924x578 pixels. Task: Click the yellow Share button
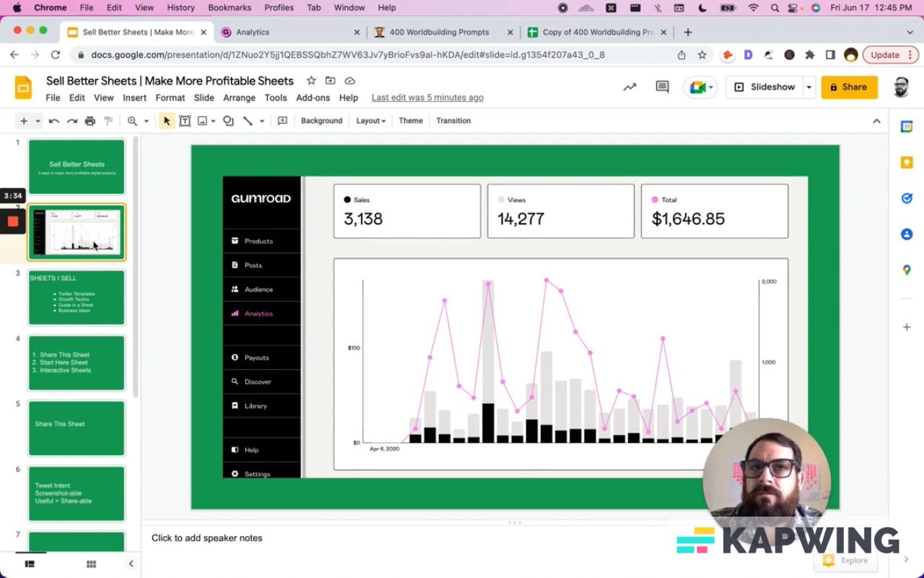point(849,87)
